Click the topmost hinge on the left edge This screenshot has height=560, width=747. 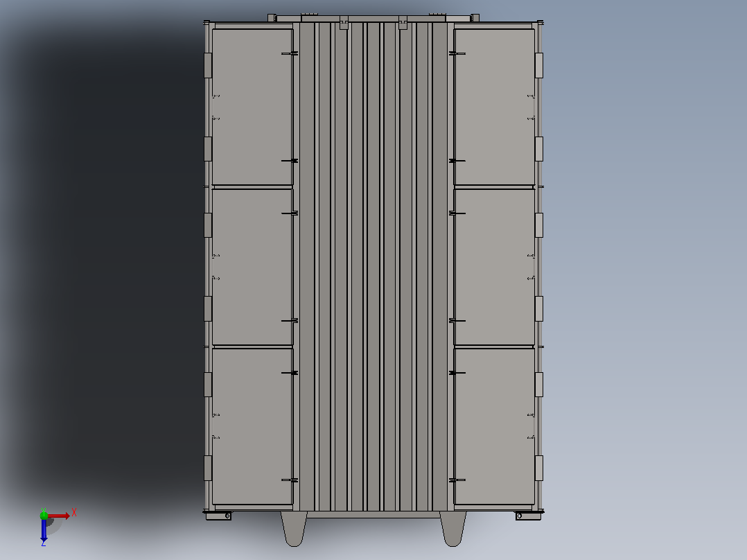(x=208, y=65)
